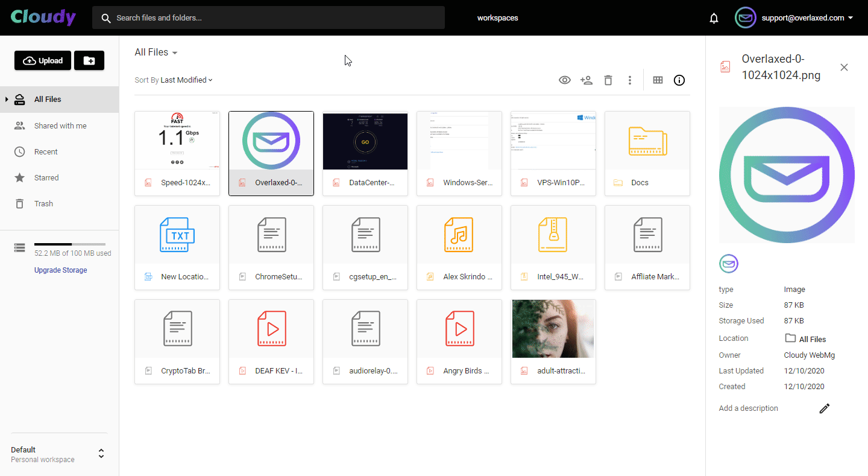Screen dimensions: 868x476
Task: Switch workspace using Default selector
Action: 59,454
